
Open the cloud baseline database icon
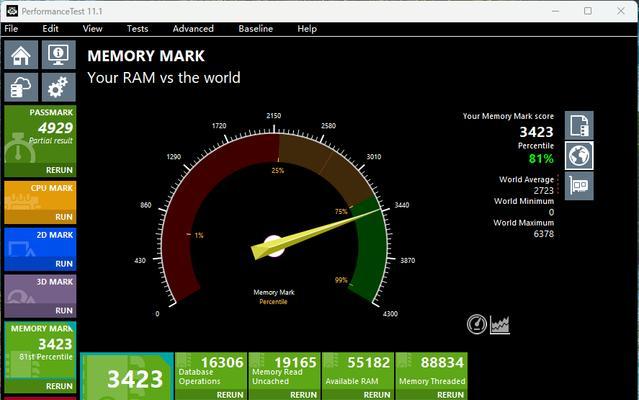tap(21, 87)
